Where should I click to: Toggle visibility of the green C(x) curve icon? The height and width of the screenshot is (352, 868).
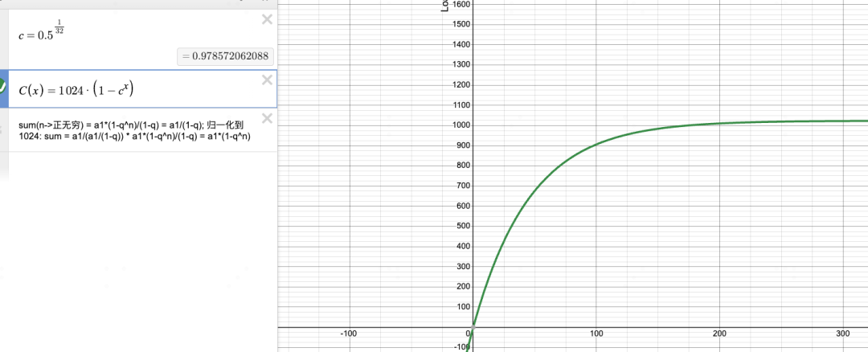(2, 87)
